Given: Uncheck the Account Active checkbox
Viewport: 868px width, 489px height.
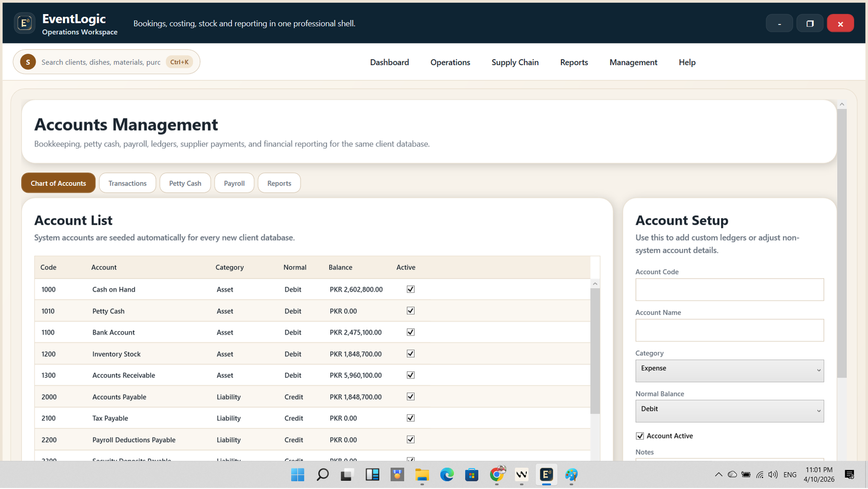Looking at the screenshot, I should click(x=640, y=436).
